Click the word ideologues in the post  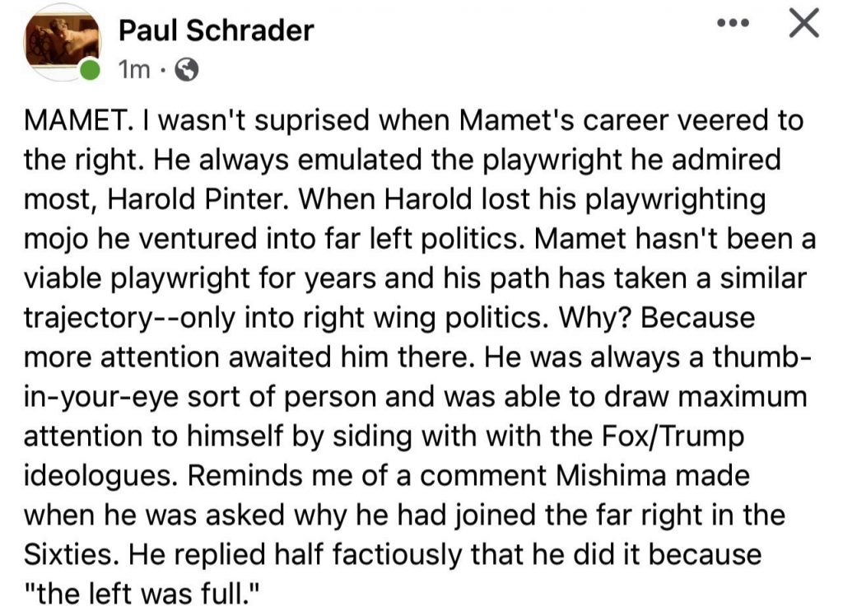pyautogui.click(x=93, y=476)
